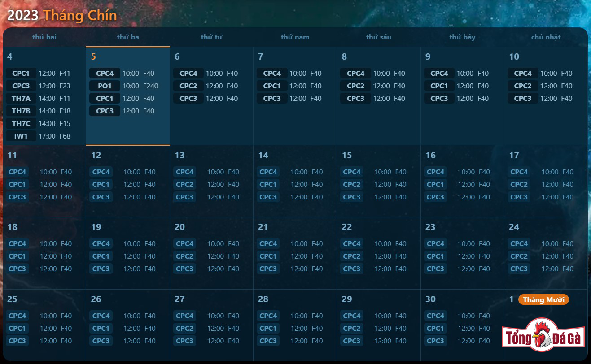Click the thứ tư column header

tap(211, 37)
